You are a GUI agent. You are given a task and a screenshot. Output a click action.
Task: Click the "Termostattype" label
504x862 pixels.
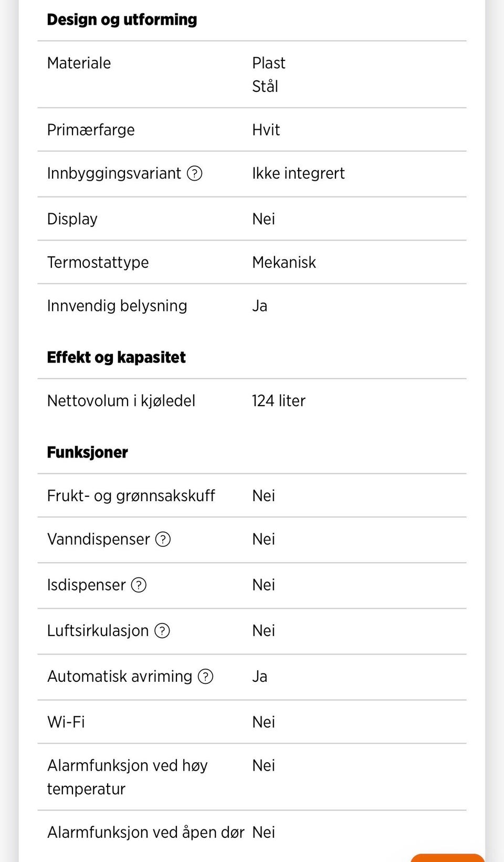pyautogui.click(x=98, y=262)
